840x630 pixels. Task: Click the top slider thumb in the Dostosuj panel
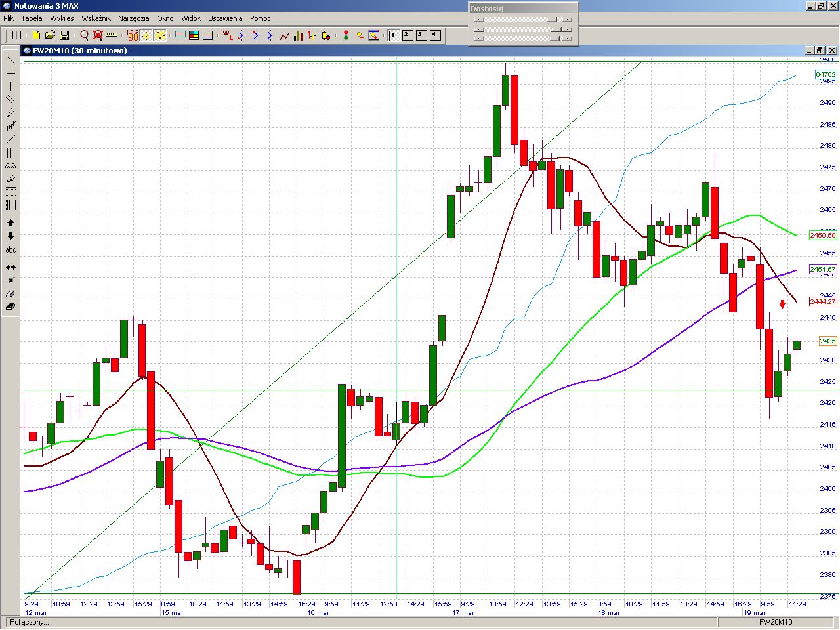552,20
